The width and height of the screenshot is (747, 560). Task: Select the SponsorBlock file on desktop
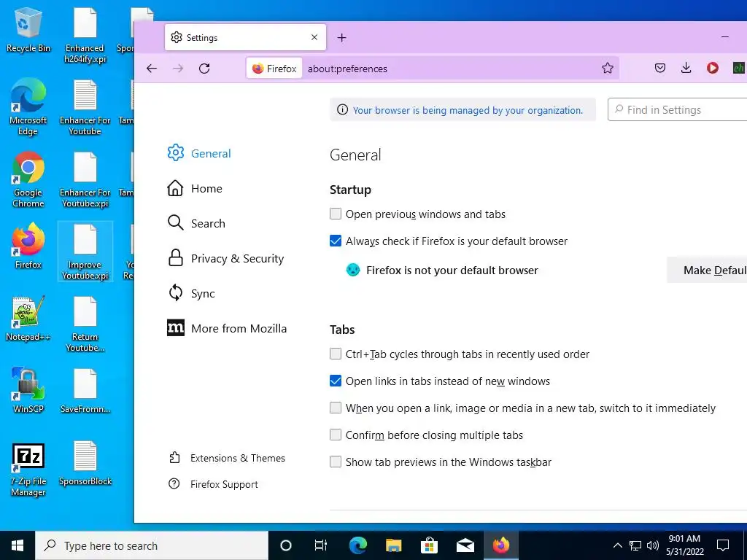tap(85, 463)
